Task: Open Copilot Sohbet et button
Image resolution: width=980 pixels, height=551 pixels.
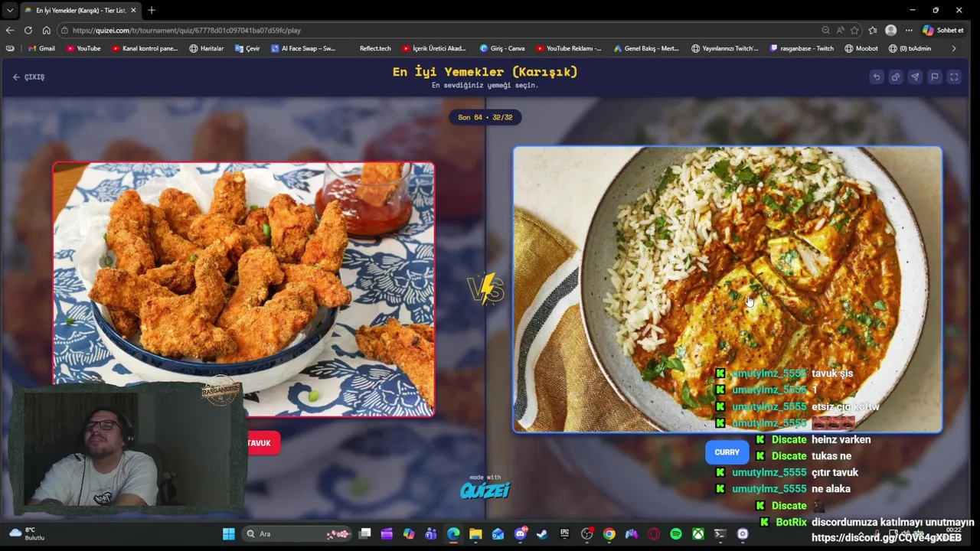Action: point(943,30)
